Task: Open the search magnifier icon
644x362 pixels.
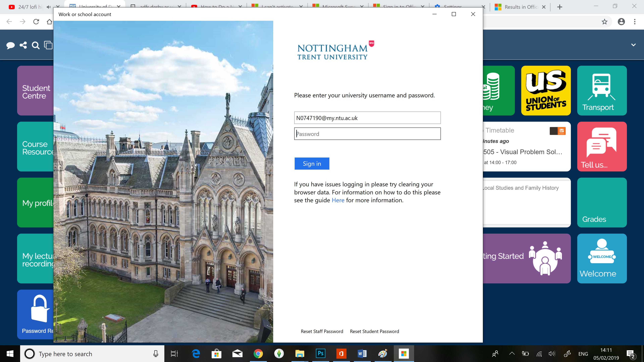Action: [x=36, y=45]
